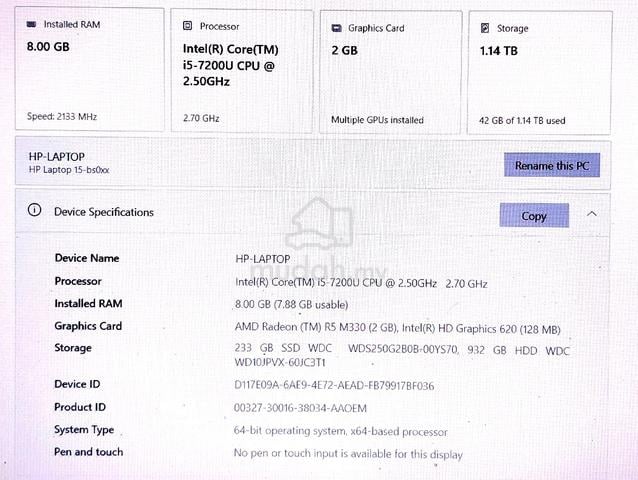
Task: Click the HP-LAPTOP device name value
Action: (x=263, y=259)
